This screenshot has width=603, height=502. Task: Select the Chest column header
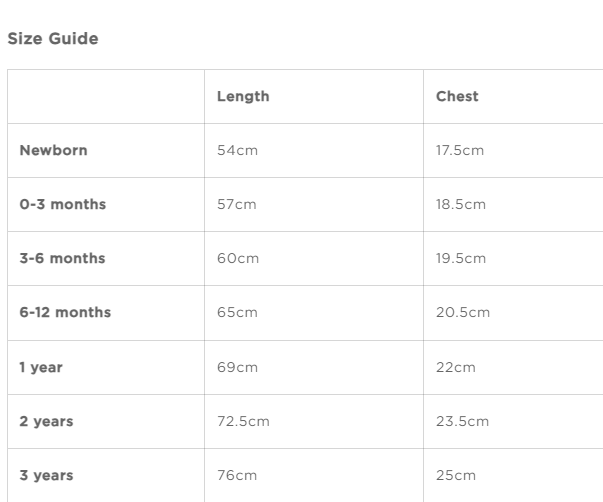(x=457, y=97)
